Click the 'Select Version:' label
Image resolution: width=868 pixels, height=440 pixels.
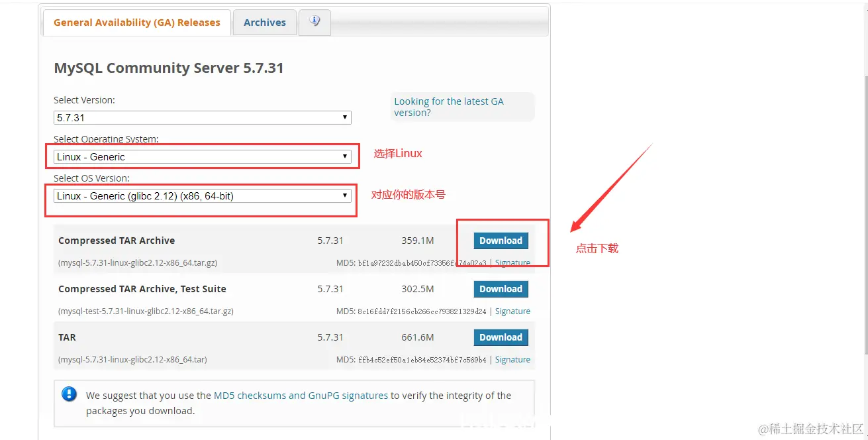tap(84, 100)
